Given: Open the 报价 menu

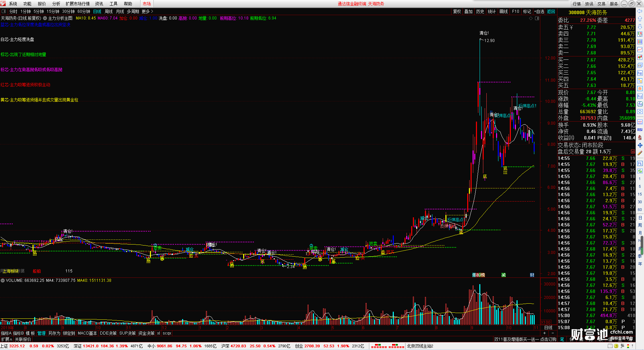Looking at the screenshot, I should tap(42, 4).
